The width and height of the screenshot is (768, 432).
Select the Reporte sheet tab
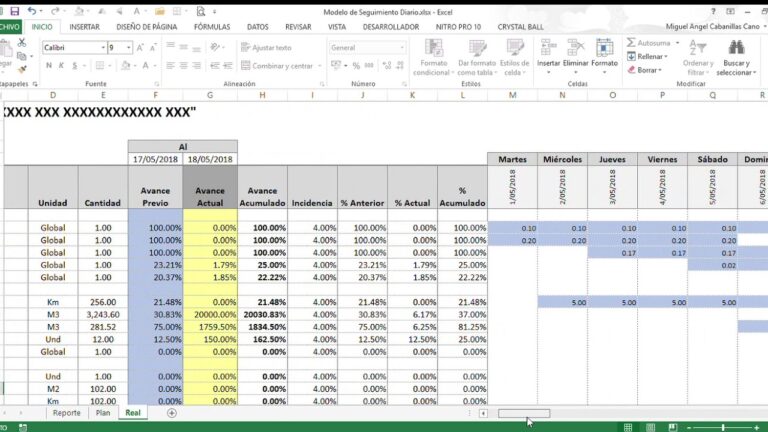point(67,413)
